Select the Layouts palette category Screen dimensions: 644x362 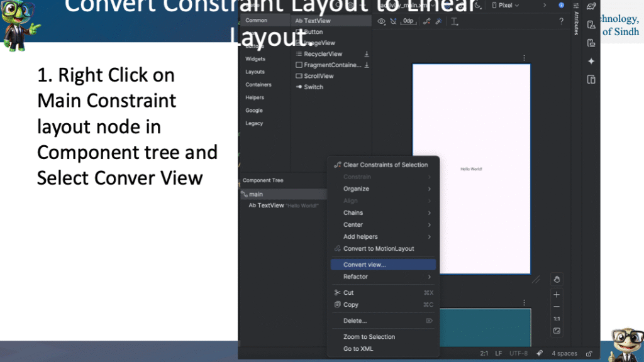pos(255,72)
